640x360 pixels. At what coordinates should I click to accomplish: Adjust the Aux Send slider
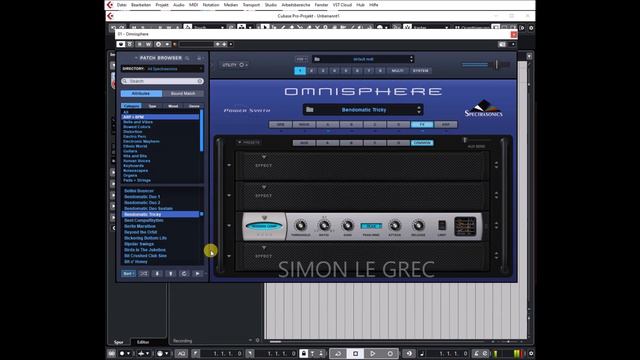[465, 140]
